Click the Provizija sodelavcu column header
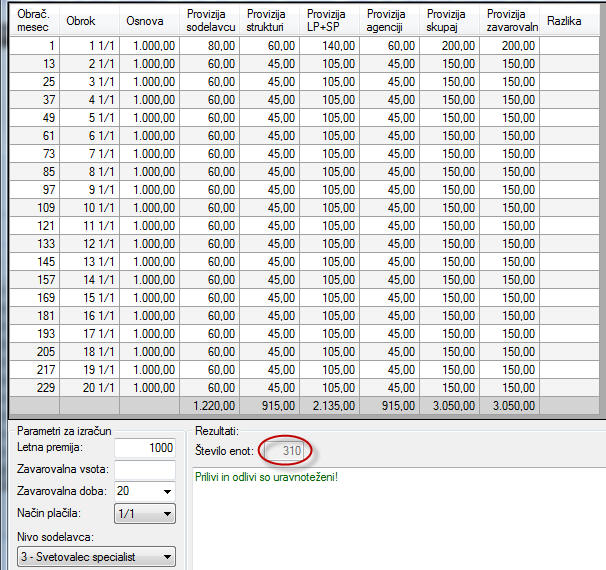606x570 pixels. 210,21
